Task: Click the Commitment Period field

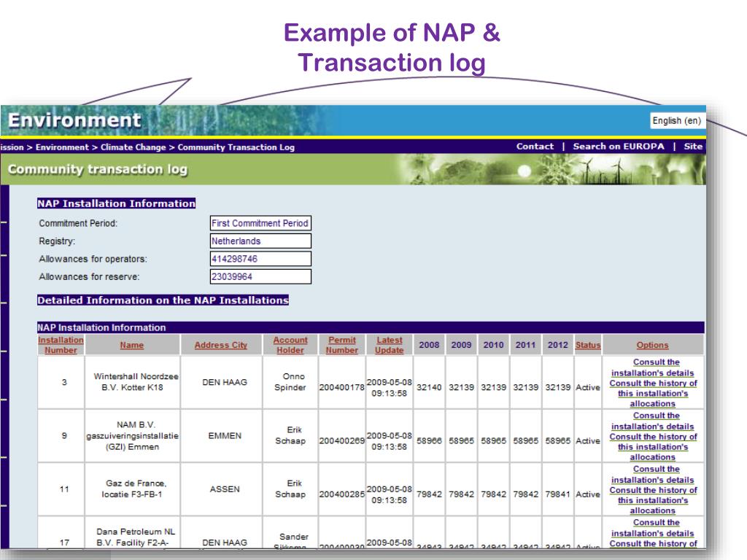Action: pos(260,223)
